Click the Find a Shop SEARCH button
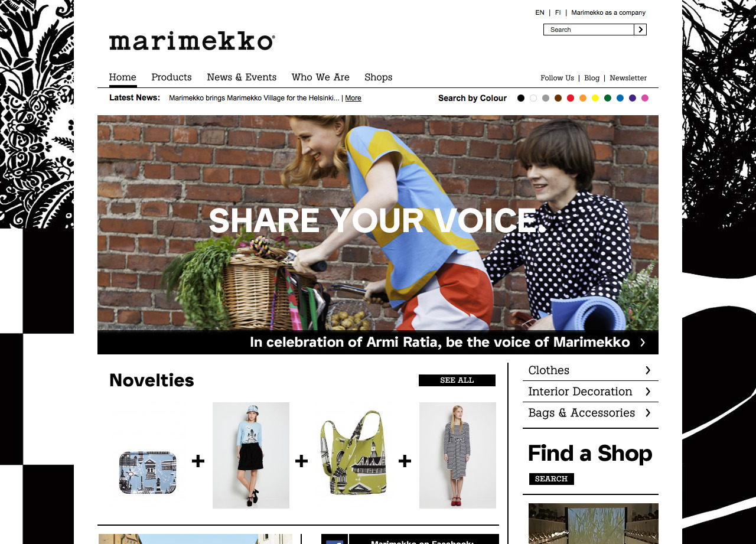 [552, 479]
